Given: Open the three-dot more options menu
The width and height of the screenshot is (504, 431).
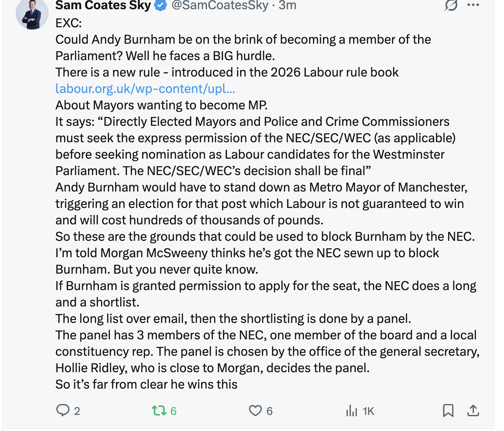Looking at the screenshot, I should click(473, 5).
